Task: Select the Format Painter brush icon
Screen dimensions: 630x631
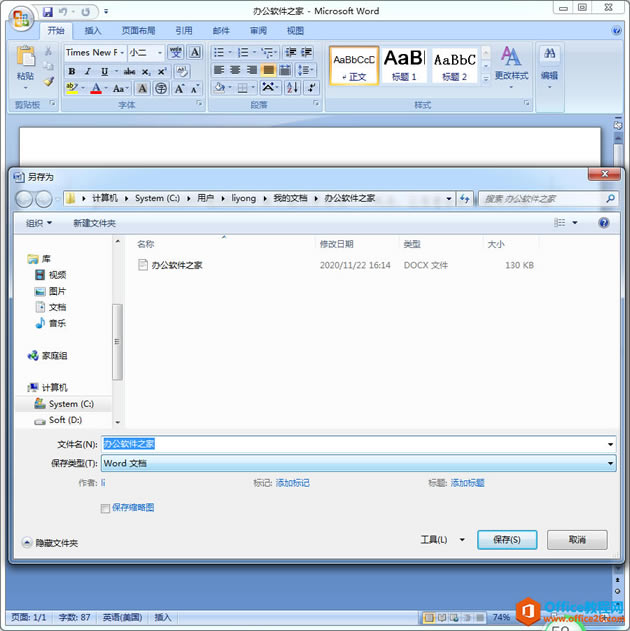Action: (49, 81)
